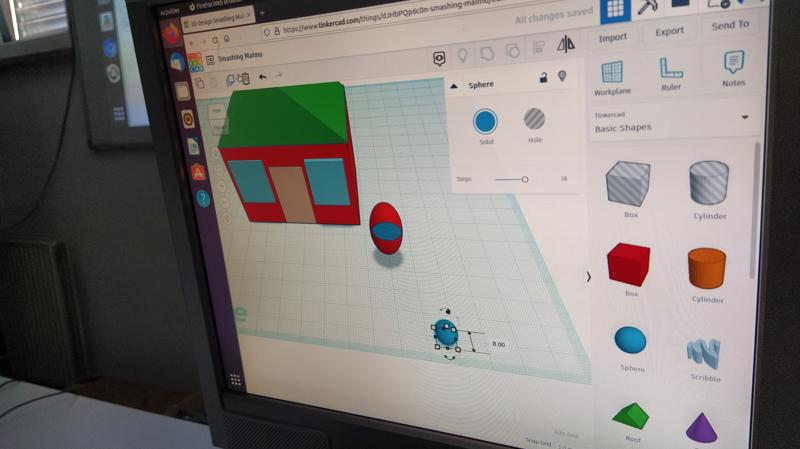Reload the page
800x449 pixels.
(214, 40)
